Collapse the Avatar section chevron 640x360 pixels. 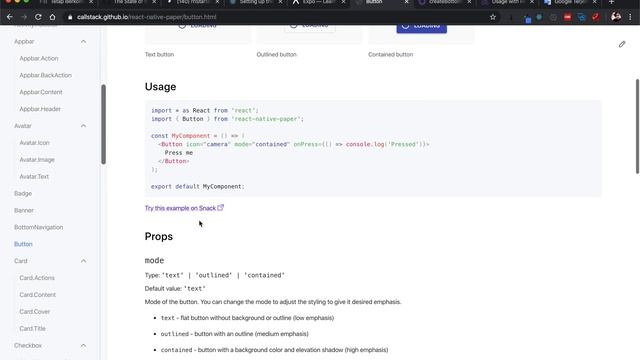[83, 126]
